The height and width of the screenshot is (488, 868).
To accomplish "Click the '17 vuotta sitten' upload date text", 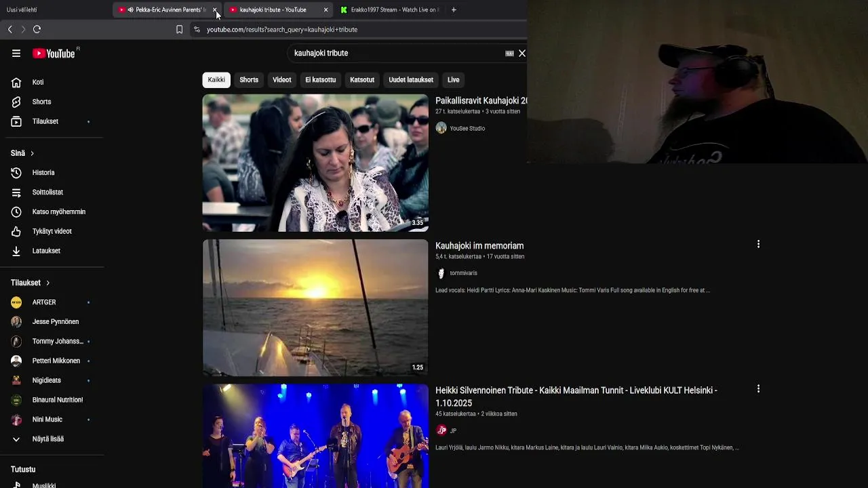I will click(506, 257).
